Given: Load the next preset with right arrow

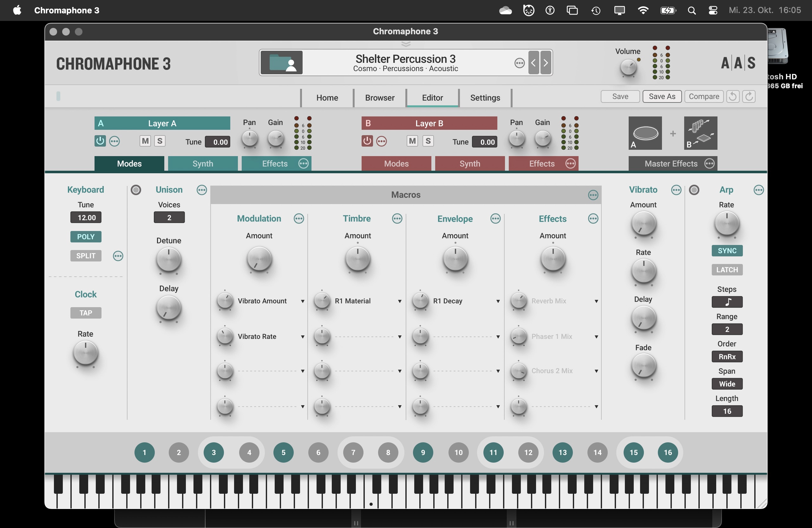Looking at the screenshot, I should pyautogui.click(x=546, y=63).
